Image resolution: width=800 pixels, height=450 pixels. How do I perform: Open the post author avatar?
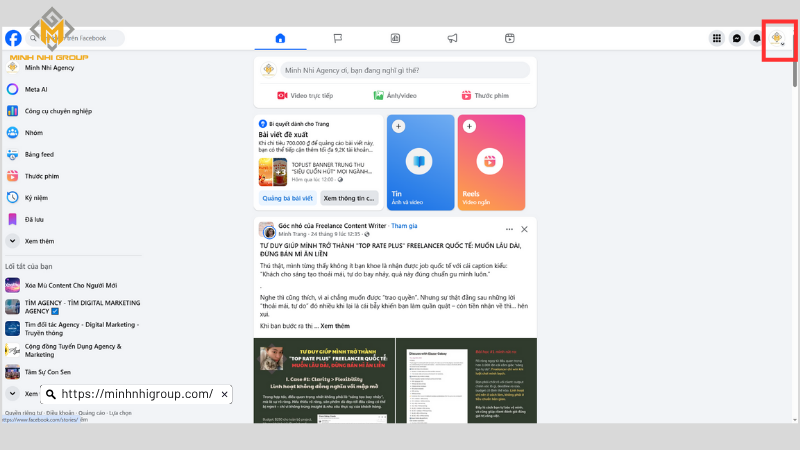click(267, 231)
